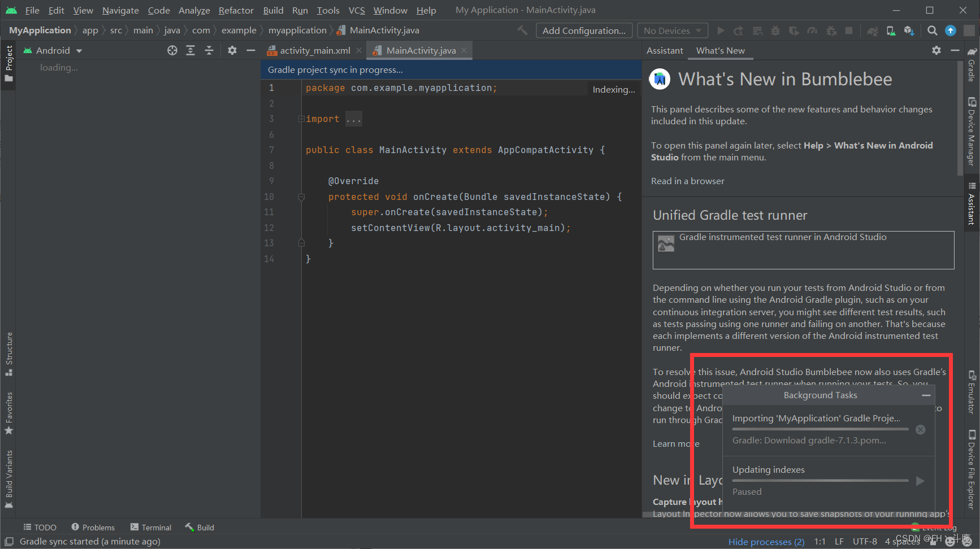This screenshot has height=549, width=980.
Task: Toggle the Favorites tool window
Action: 8,413
